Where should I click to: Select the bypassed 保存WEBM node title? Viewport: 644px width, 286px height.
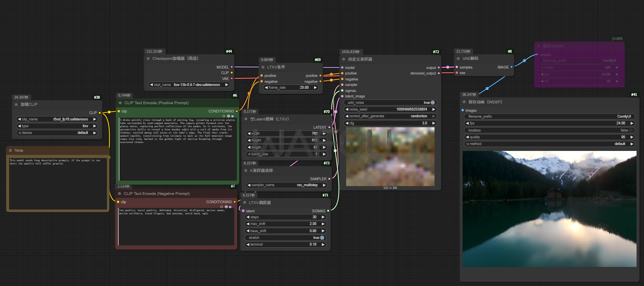click(553, 46)
